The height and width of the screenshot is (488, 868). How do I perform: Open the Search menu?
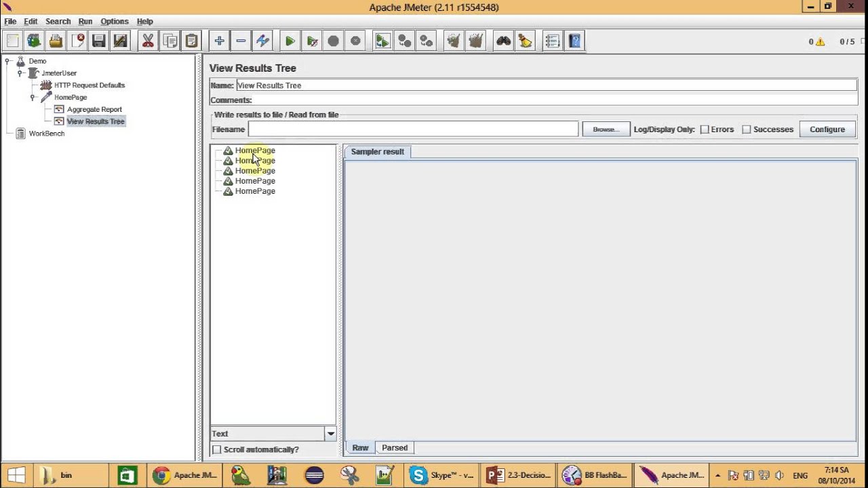[x=58, y=22]
